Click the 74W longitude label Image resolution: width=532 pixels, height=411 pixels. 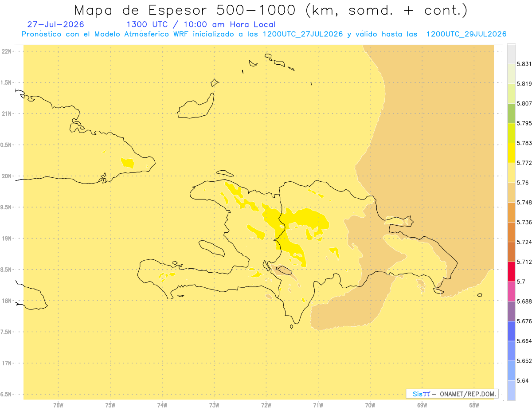click(162, 405)
